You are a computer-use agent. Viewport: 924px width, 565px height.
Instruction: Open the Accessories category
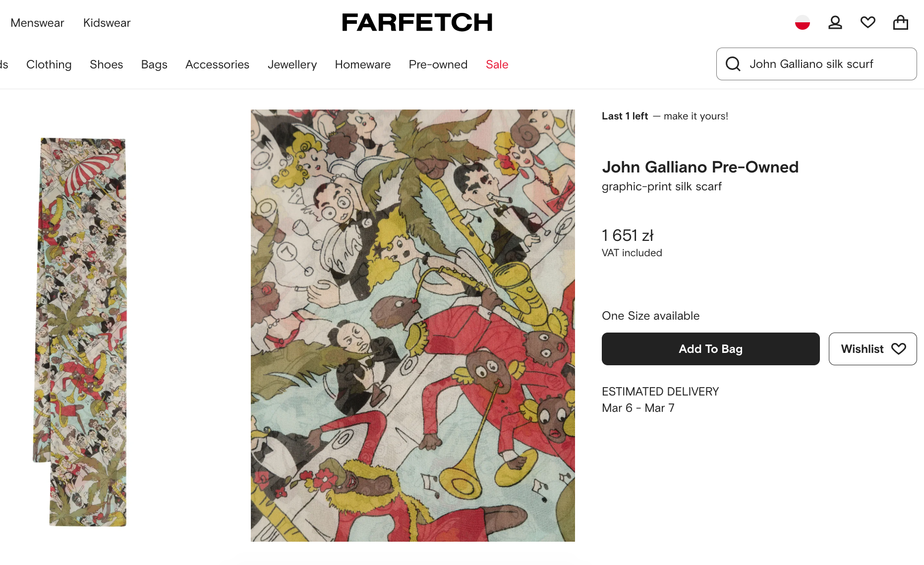(x=217, y=64)
